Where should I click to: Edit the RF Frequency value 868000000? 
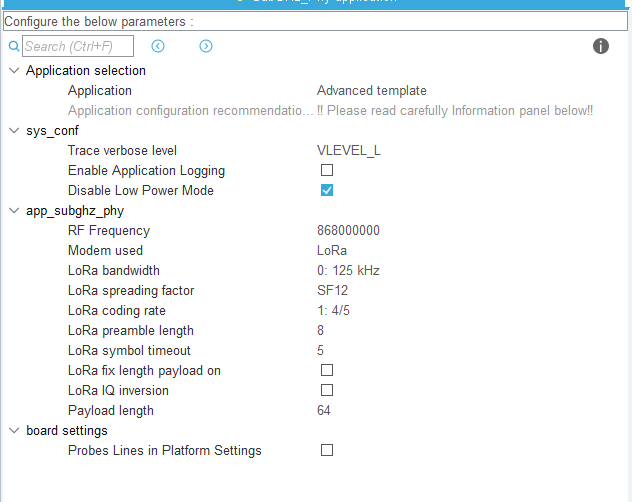[x=348, y=230]
